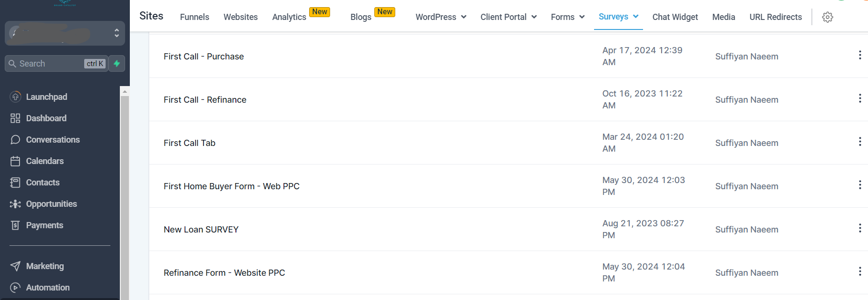Open Calendars from sidebar
Screen dimensions: 868x300
45,161
